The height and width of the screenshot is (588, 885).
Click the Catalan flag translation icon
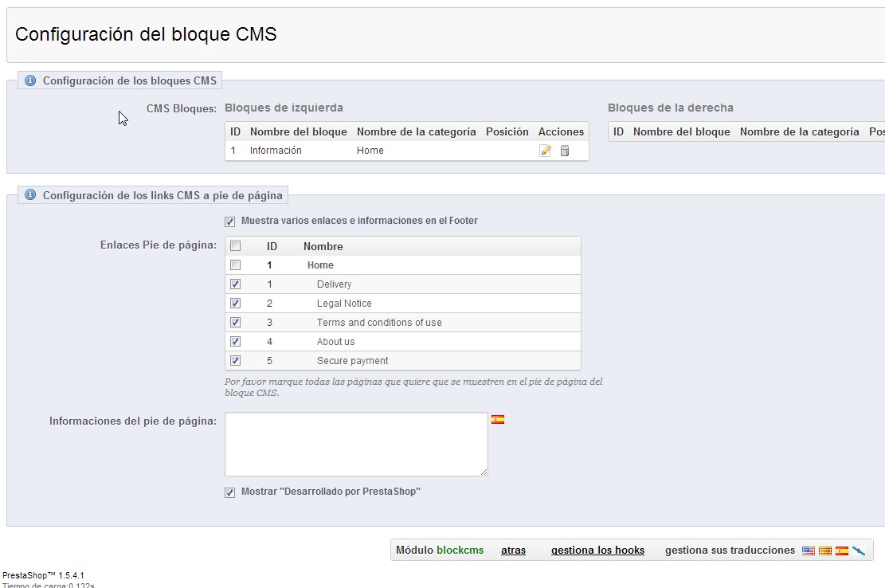pos(825,551)
